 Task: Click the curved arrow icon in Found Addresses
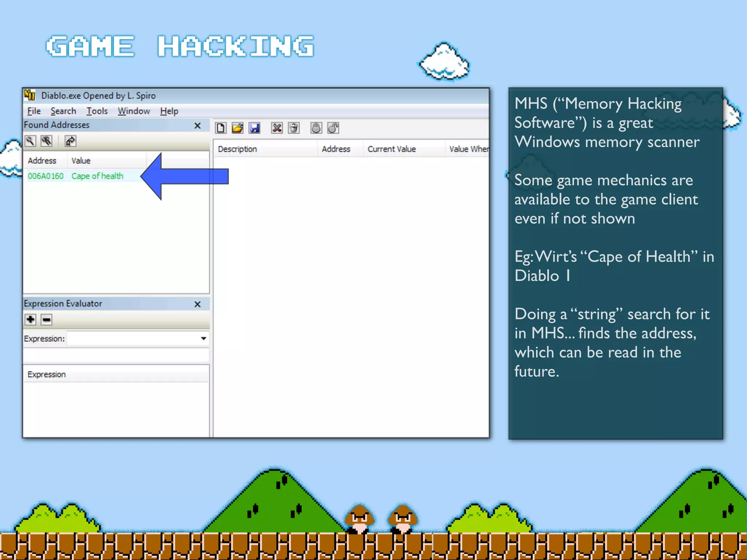click(70, 141)
